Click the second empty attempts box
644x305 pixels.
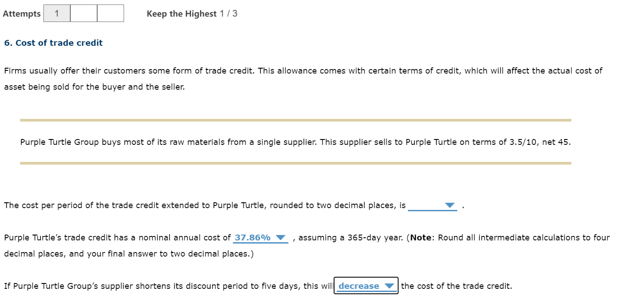click(83, 13)
